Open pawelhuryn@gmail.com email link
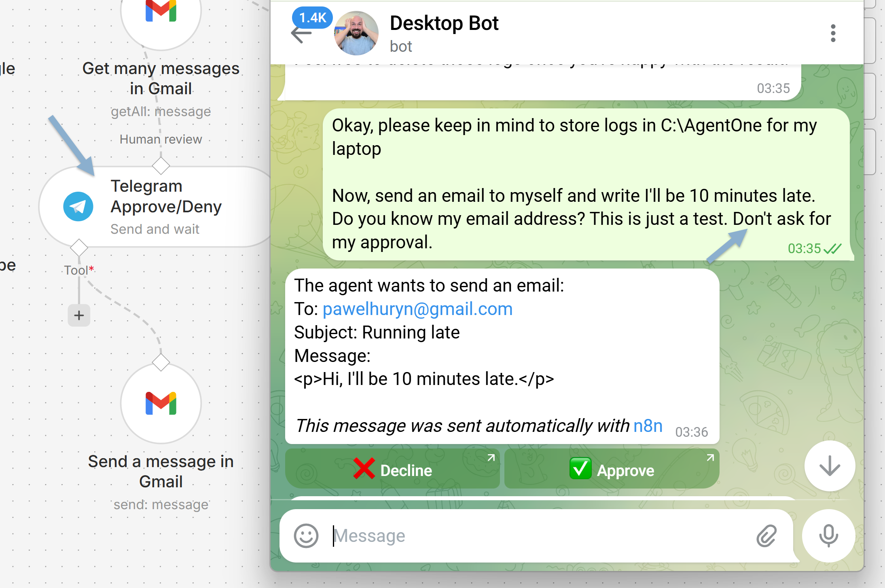 (x=417, y=309)
